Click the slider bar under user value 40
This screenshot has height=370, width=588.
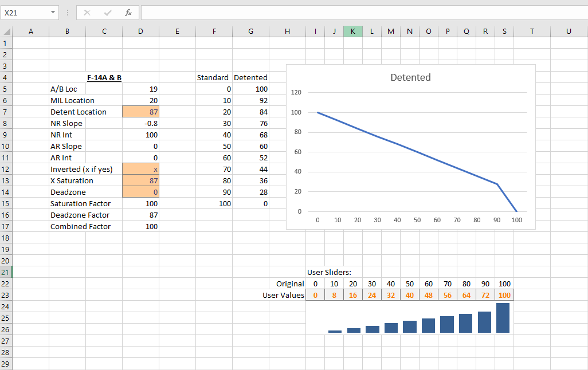click(410, 326)
